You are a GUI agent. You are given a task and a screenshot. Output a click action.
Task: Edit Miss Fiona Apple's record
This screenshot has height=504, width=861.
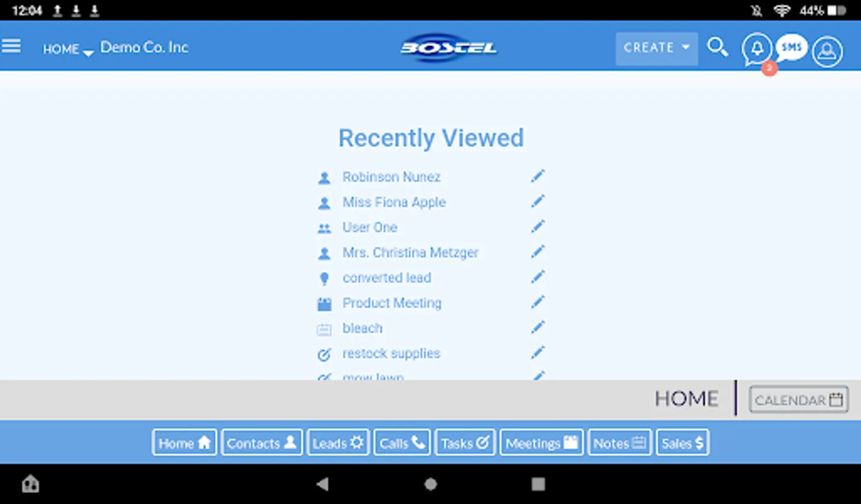(x=538, y=201)
